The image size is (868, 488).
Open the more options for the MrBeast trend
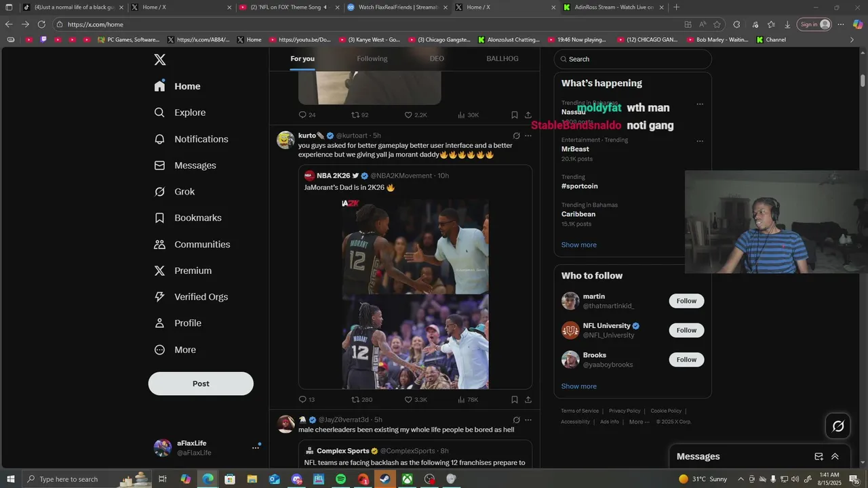700,141
